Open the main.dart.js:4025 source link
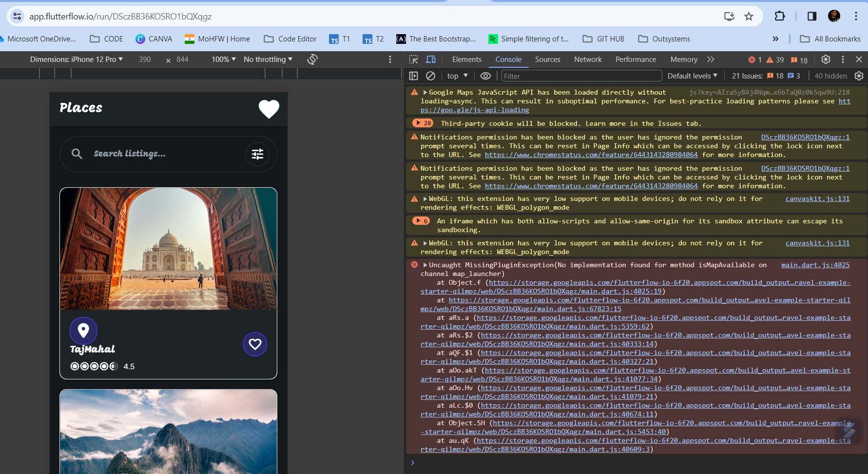The image size is (868, 474). pos(815,265)
